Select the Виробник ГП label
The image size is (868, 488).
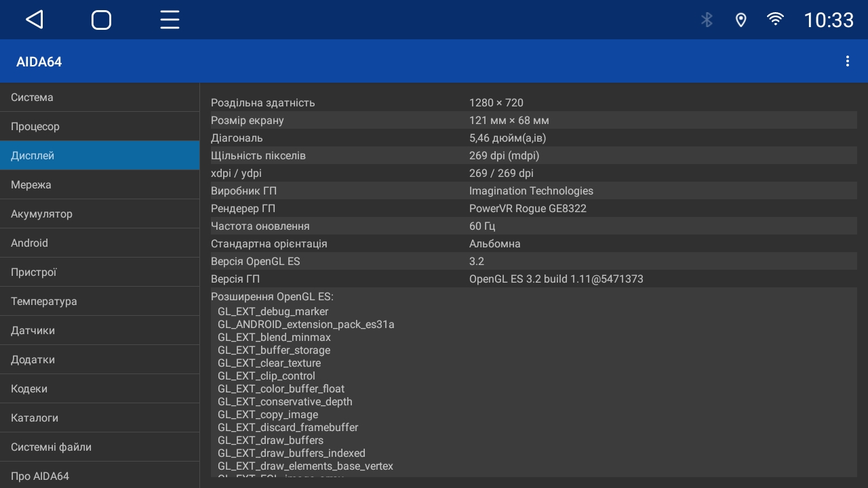[243, 191]
